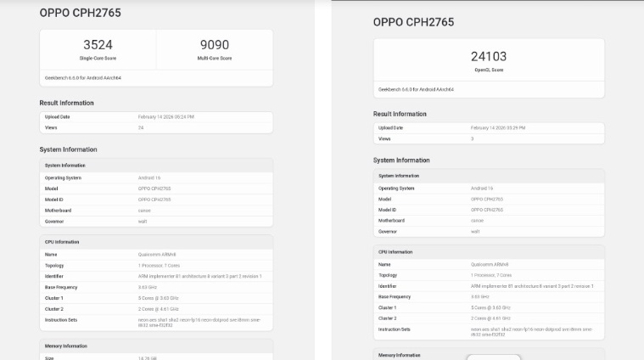The height and width of the screenshot is (360, 644).
Task: Select the "Qualcomm ARMv8" name on the CPU results page
Action: pyautogui.click(x=157, y=255)
